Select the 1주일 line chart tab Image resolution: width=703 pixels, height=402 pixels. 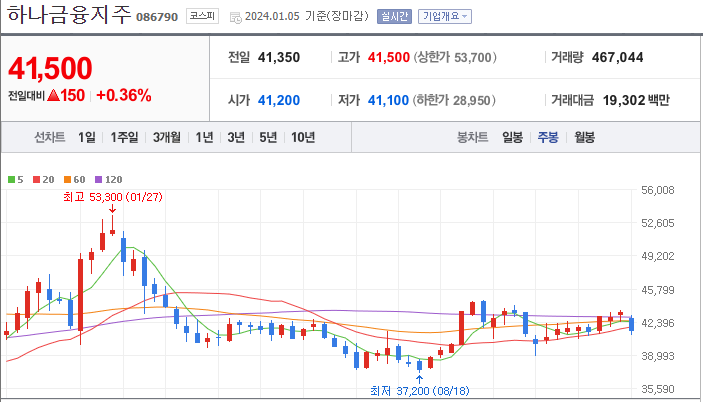124,137
